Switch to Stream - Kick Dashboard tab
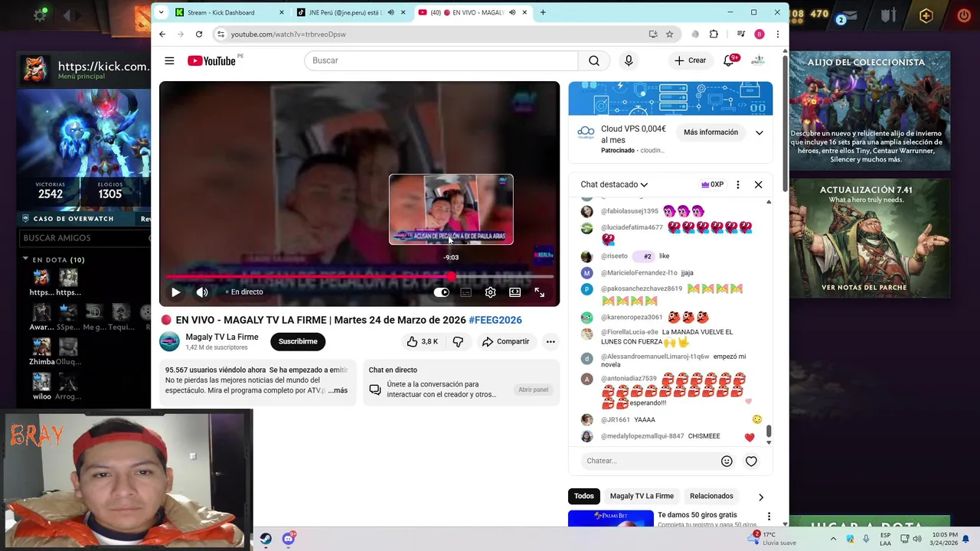The height and width of the screenshot is (551, 980). (230, 12)
